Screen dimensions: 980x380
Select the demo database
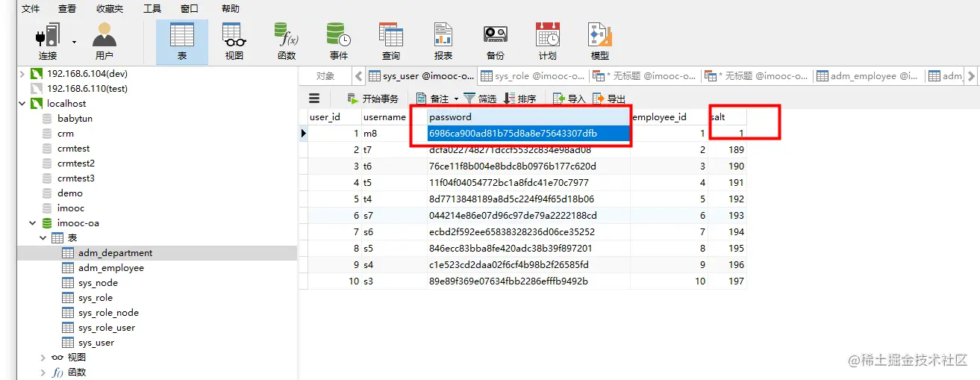pos(70,193)
